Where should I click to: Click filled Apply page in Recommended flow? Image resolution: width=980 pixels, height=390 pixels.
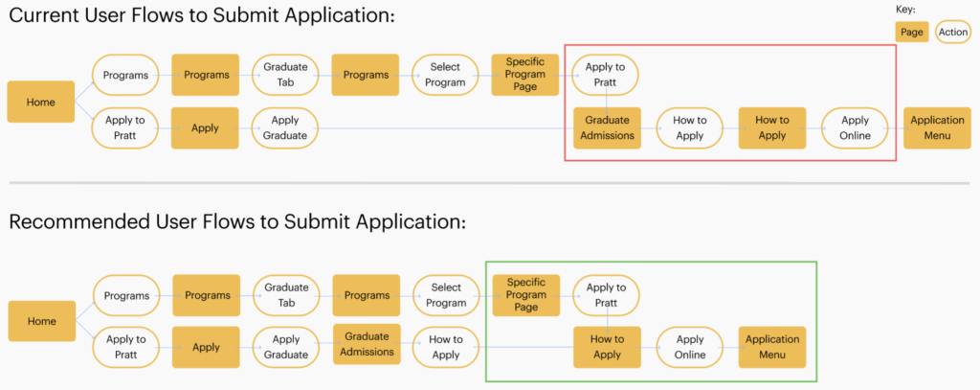tap(207, 348)
